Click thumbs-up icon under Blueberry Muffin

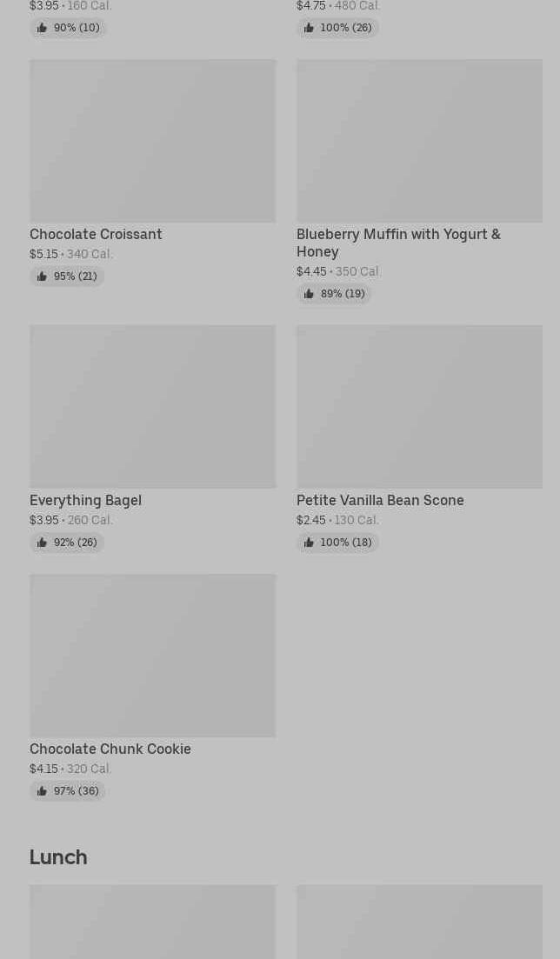309,294
